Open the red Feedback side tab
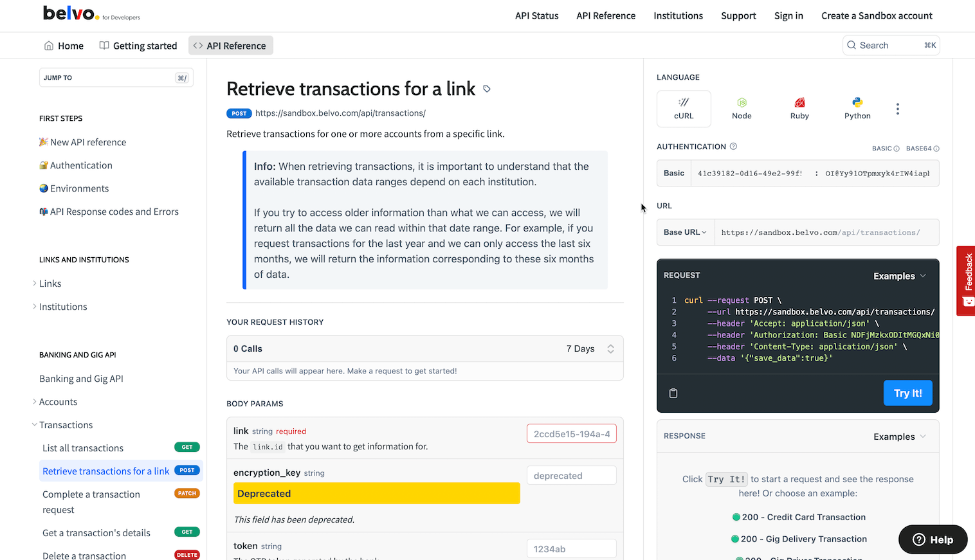 pyautogui.click(x=966, y=280)
